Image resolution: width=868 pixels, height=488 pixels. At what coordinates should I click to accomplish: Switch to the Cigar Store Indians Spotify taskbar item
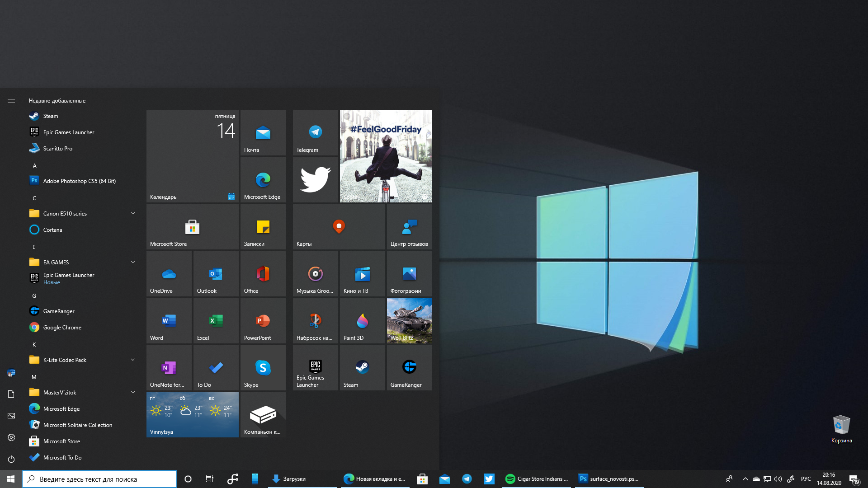click(x=536, y=479)
